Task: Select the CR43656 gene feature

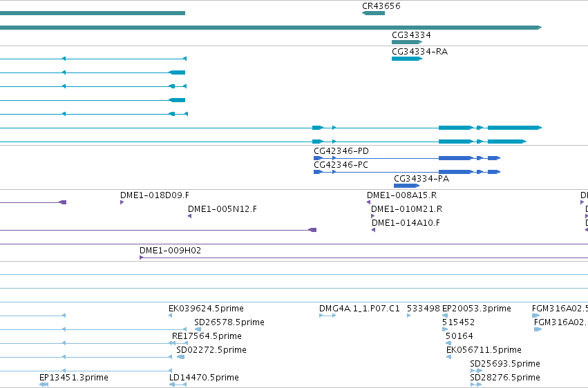Action: pos(374,13)
